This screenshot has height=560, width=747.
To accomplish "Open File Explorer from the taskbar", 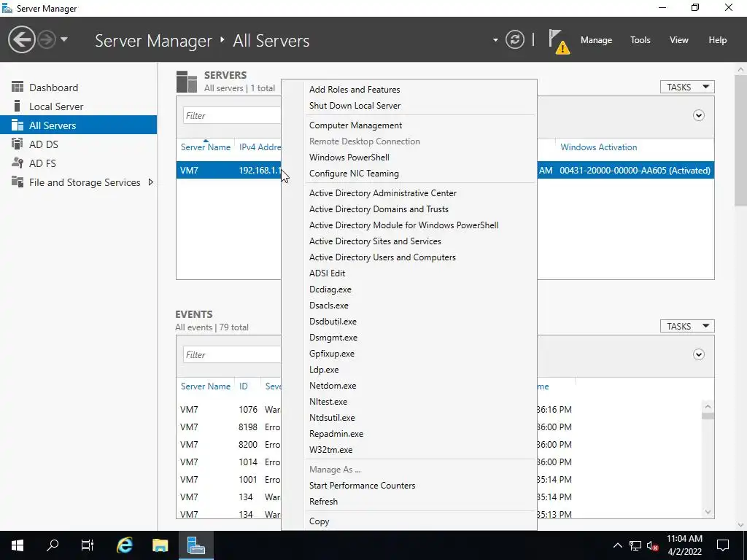I will coord(160,545).
